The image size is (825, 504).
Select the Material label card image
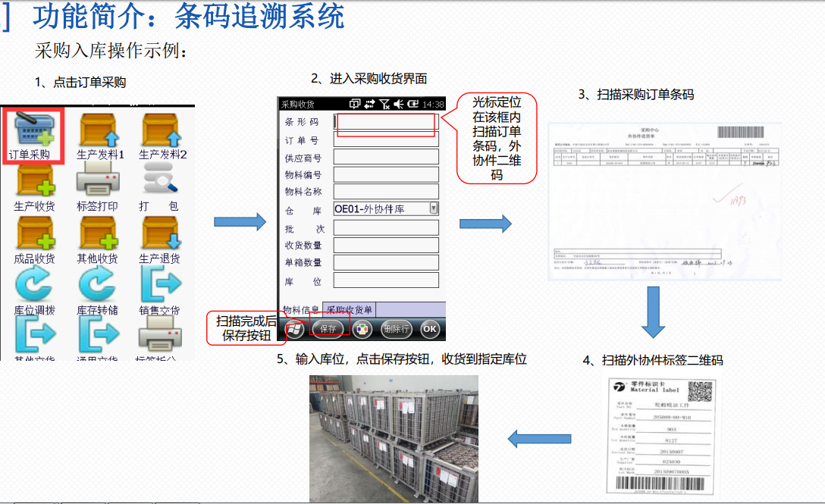coord(663,437)
